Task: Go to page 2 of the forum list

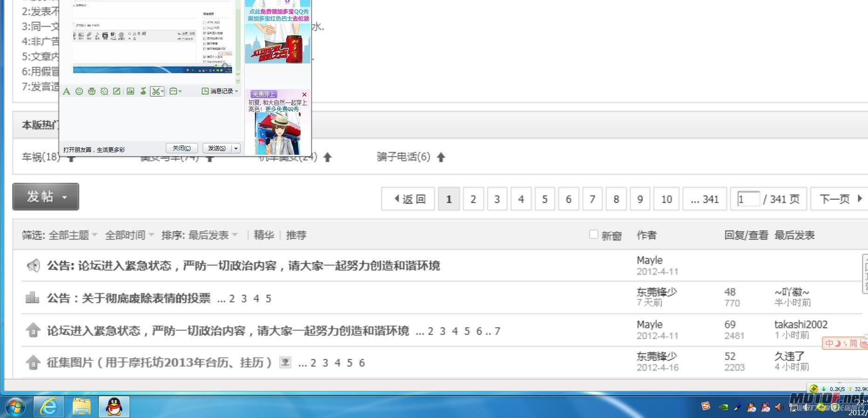Action: point(473,199)
